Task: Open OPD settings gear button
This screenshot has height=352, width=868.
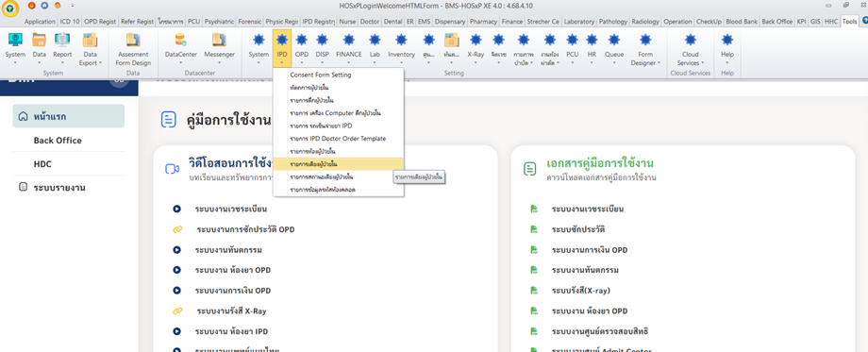Action: coord(302,48)
